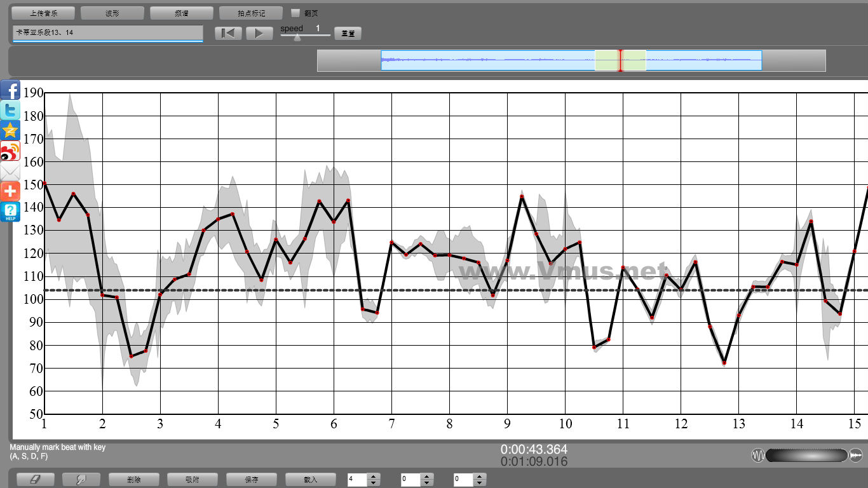The width and height of the screenshot is (868, 488).
Task: Switch to the 波形 view
Action: point(112,13)
